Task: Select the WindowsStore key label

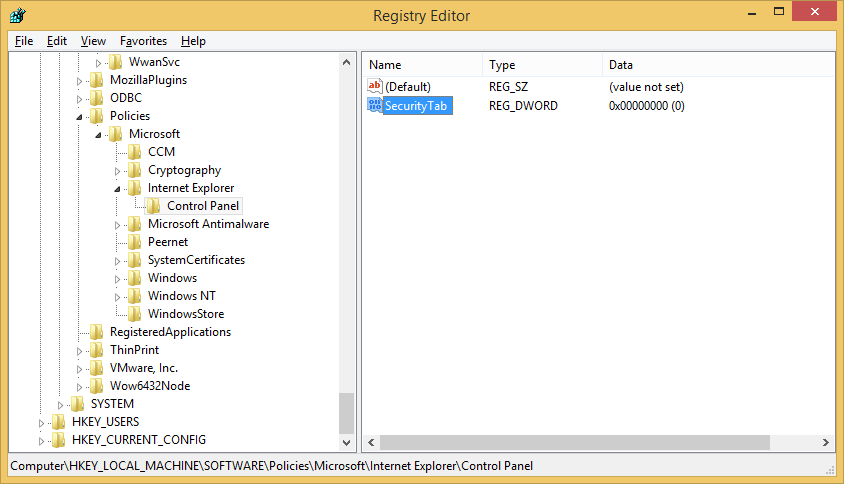Action: [186, 314]
